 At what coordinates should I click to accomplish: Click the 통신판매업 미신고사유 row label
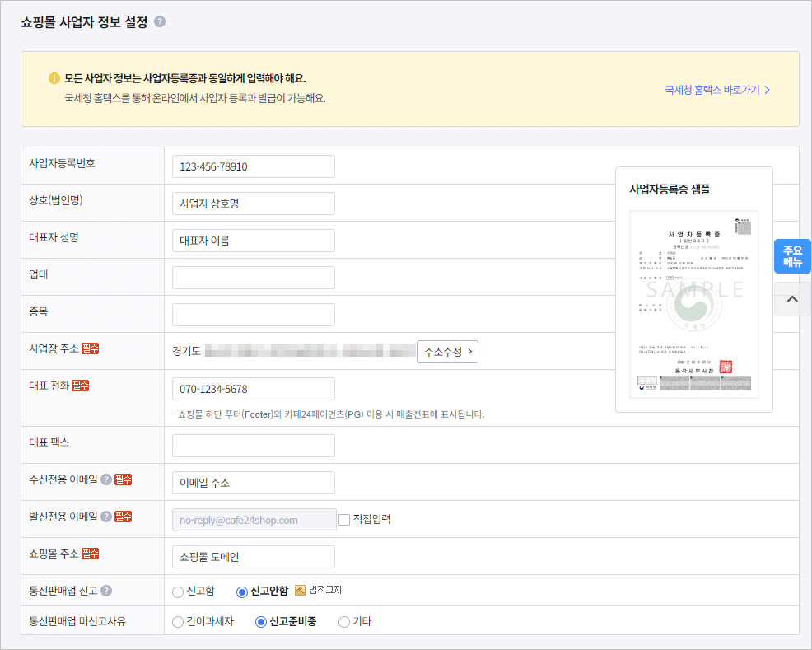tap(77, 621)
